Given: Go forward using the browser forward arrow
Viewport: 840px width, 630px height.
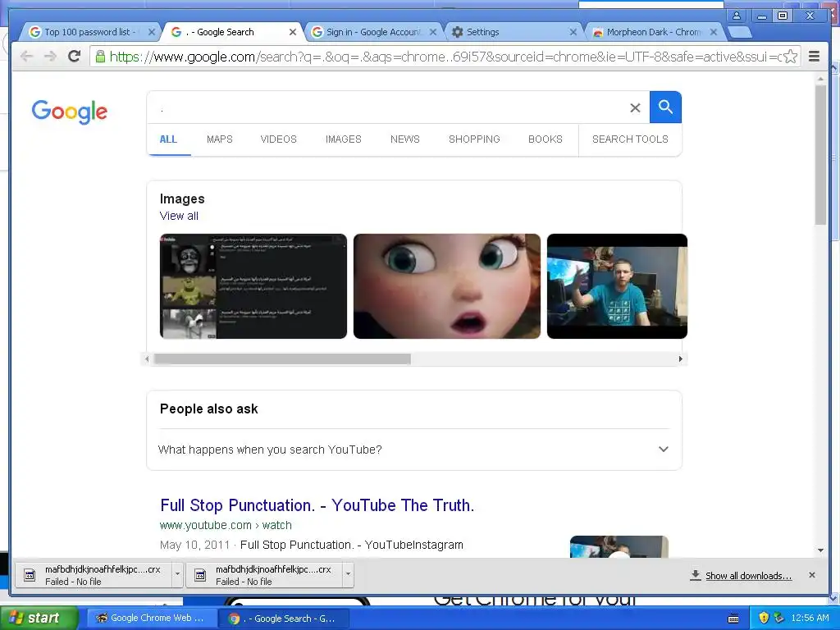Looking at the screenshot, I should pos(50,57).
